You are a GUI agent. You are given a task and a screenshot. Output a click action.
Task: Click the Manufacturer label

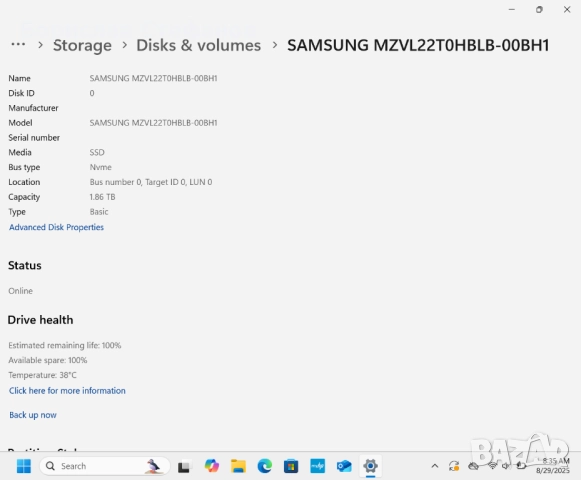[33, 108]
